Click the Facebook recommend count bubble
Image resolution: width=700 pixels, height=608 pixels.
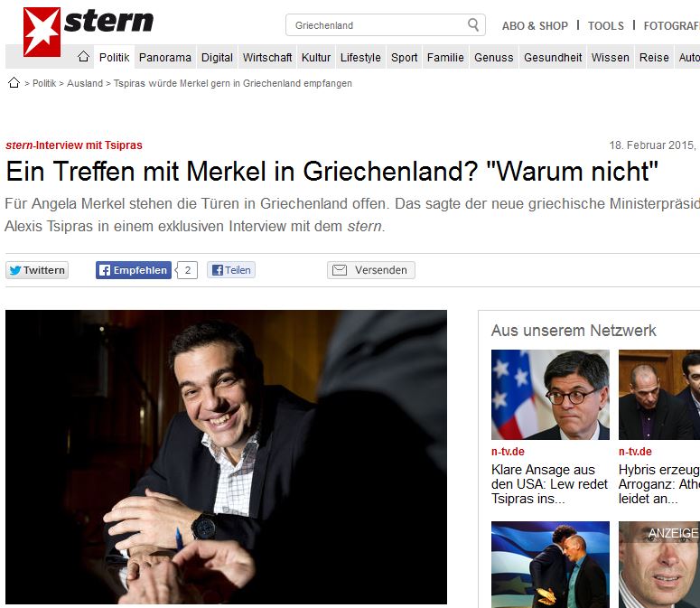click(x=187, y=270)
